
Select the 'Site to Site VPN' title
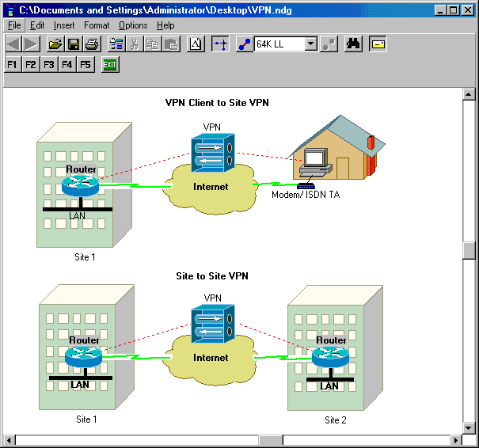tap(212, 276)
